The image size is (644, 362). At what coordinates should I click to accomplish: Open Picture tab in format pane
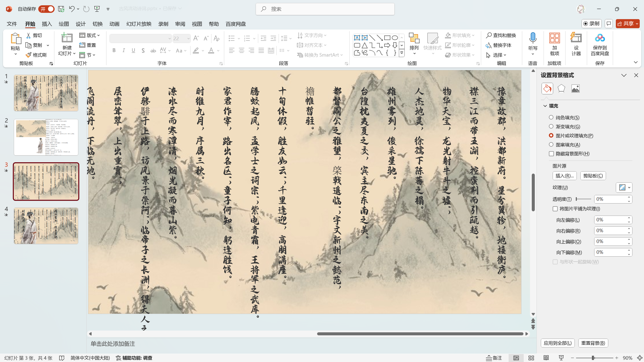575,89
